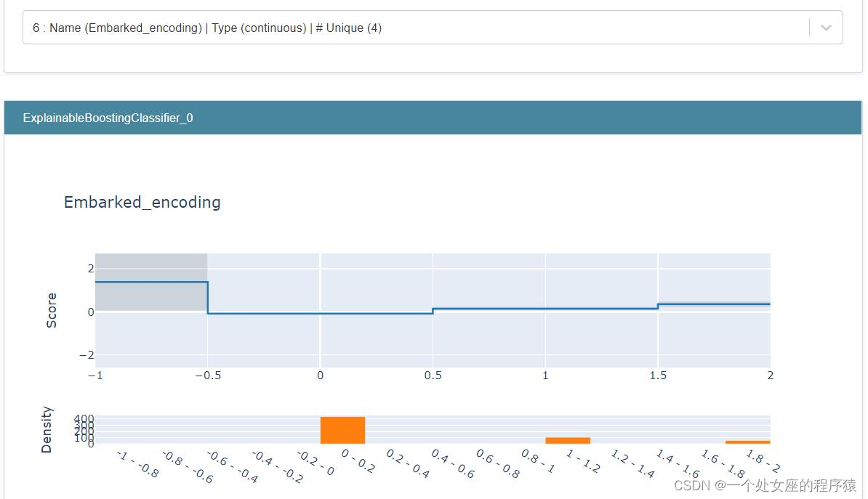Click the '0 - 0.2' density bin label
Image resolution: width=868 pixels, height=499 pixels.
click(358, 462)
